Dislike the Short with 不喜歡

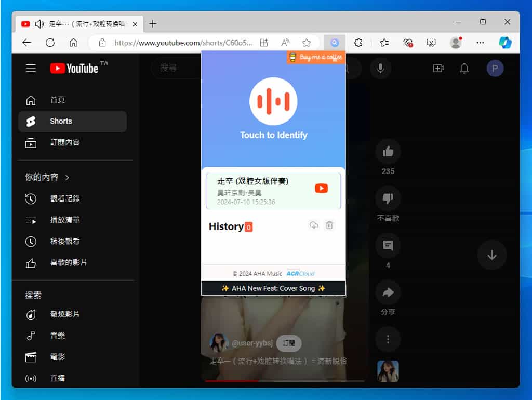click(388, 198)
